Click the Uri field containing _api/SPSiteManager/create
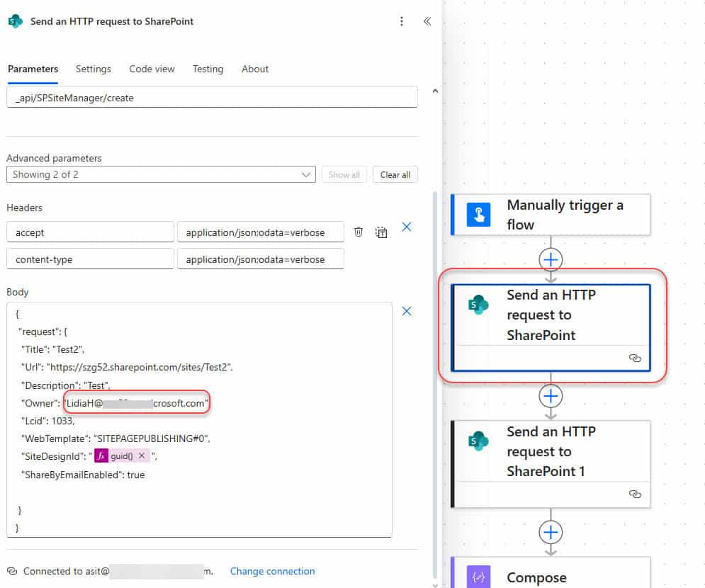Viewport: 705px width, 588px height. click(212, 98)
